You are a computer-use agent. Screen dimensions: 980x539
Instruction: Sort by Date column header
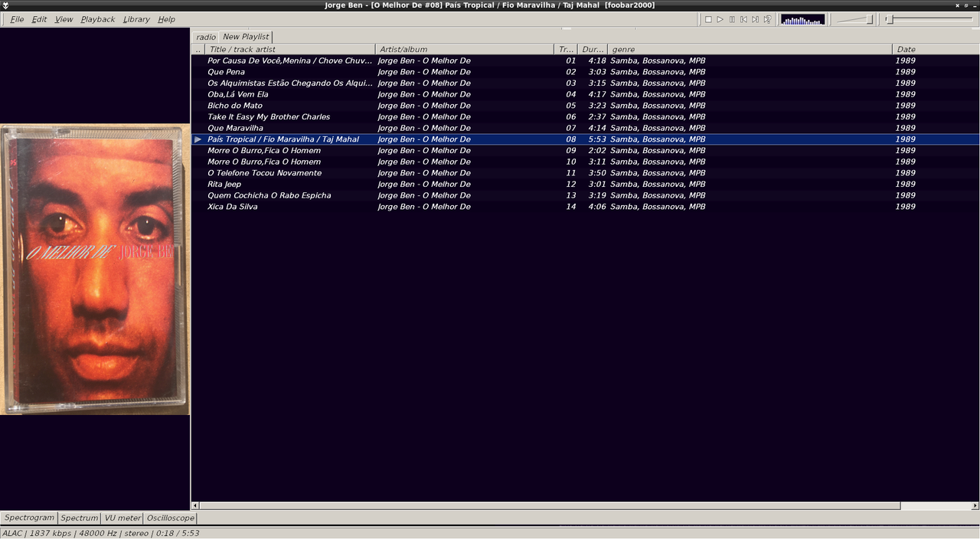(936, 49)
